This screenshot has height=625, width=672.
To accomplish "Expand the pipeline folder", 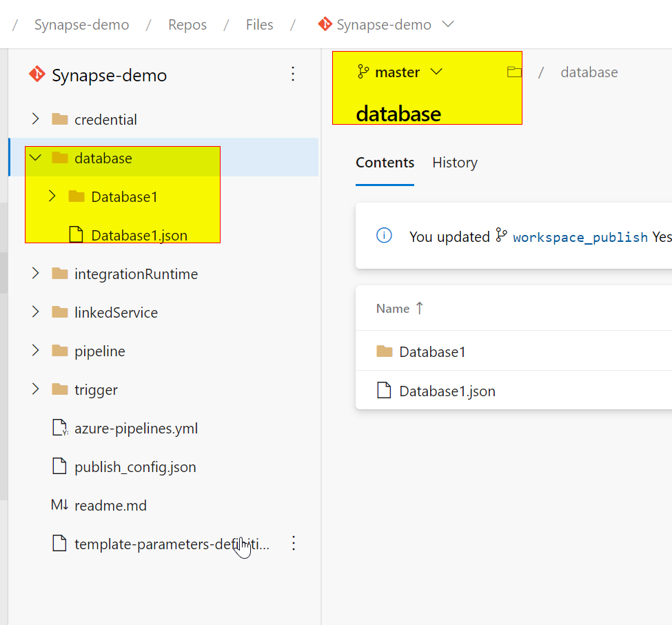I will (x=35, y=351).
